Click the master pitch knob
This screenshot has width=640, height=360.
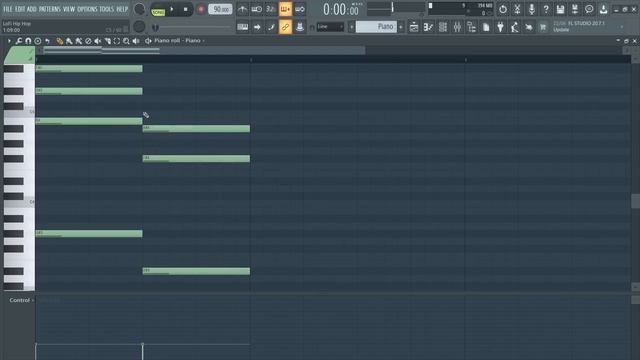point(139,27)
